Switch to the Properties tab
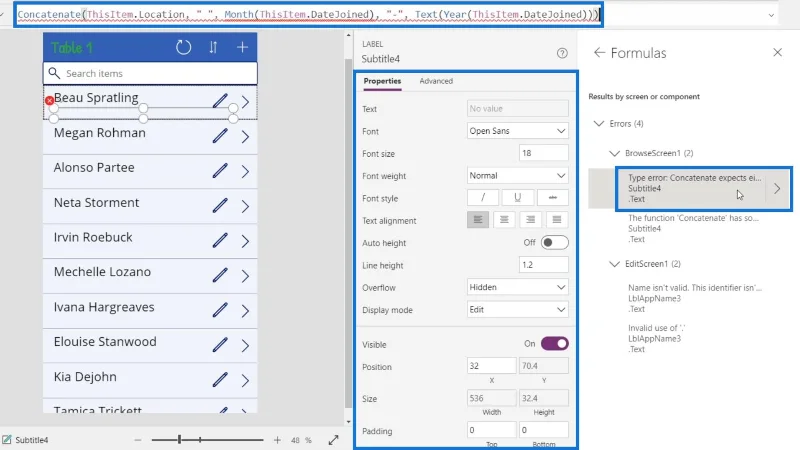The height and width of the screenshot is (450, 800). pyautogui.click(x=382, y=81)
